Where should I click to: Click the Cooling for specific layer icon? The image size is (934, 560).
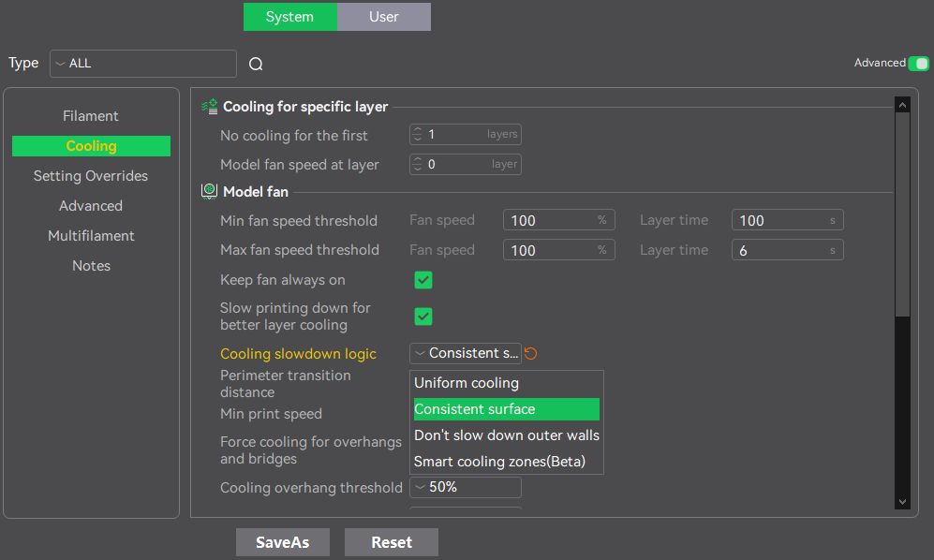[x=210, y=107]
